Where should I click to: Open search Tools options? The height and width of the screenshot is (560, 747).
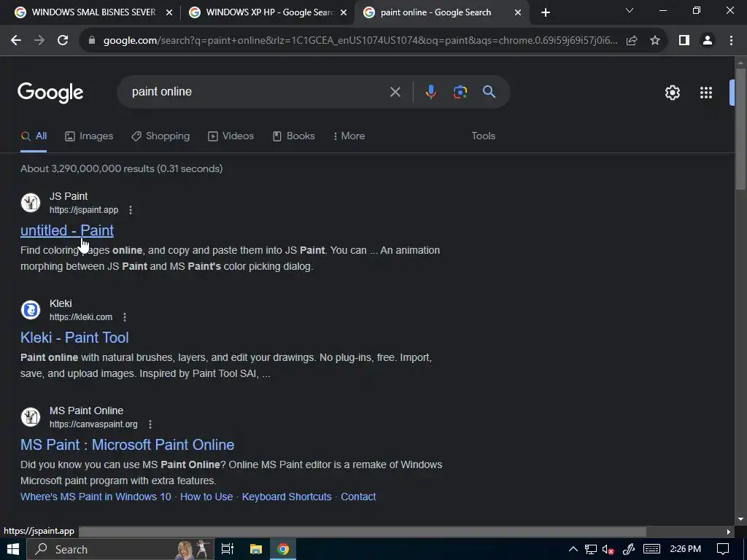(483, 136)
